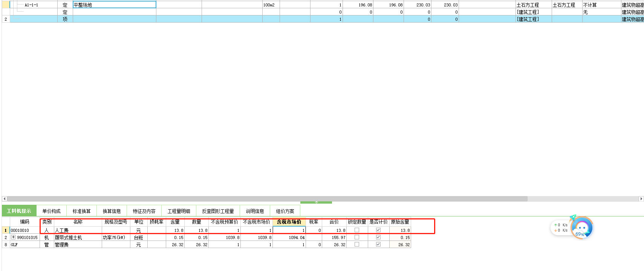644x271 pixels.
Task: Select row header 8 in the materials grid
Action: 6,244
